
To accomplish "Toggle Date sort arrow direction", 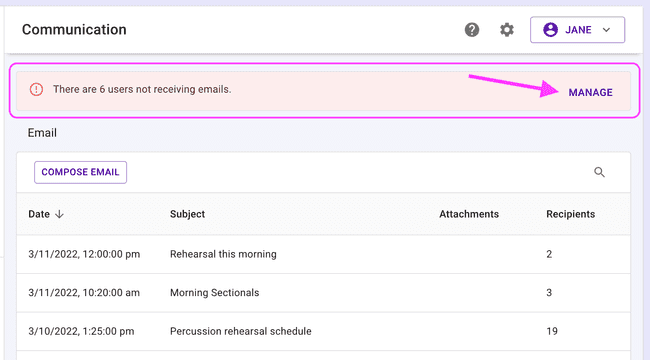I will click(x=59, y=214).
